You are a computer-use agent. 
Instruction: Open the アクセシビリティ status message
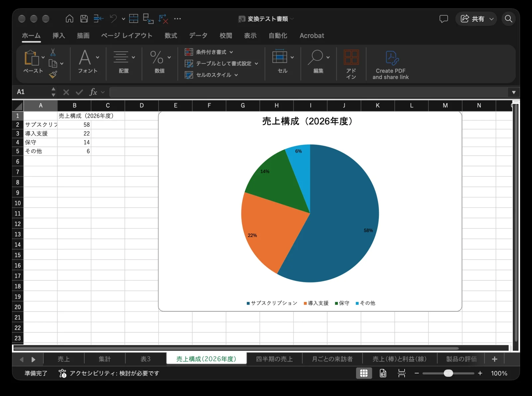(x=109, y=373)
